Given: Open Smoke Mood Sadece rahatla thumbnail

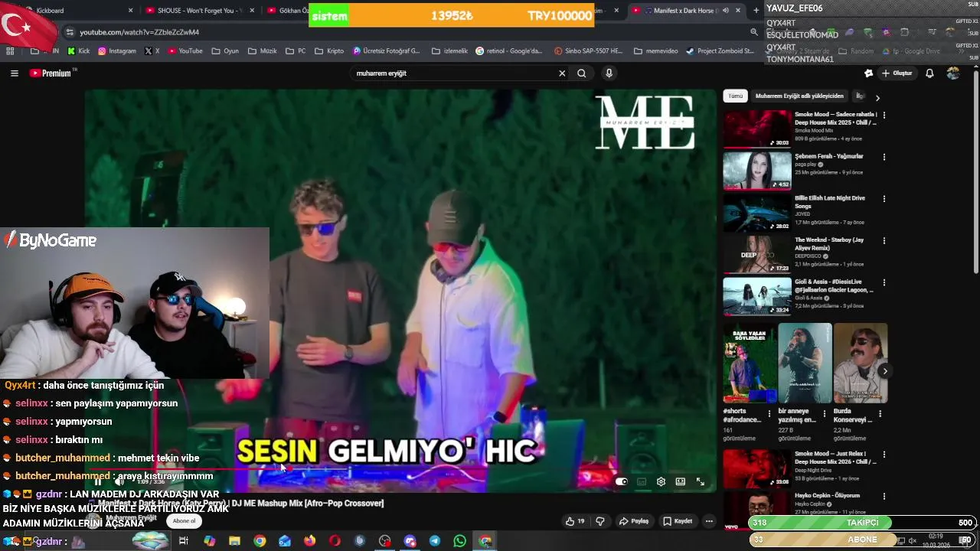Looking at the screenshot, I should pyautogui.click(x=757, y=129).
